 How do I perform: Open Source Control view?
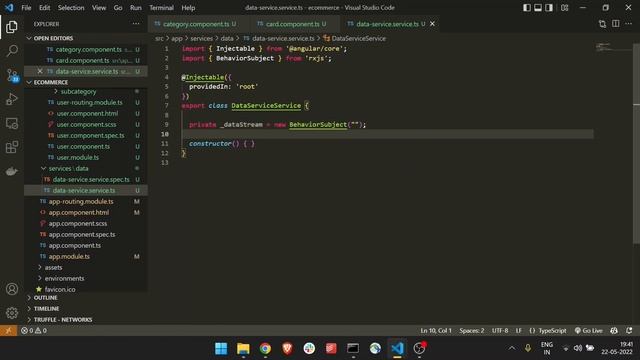pyautogui.click(x=12, y=75)
